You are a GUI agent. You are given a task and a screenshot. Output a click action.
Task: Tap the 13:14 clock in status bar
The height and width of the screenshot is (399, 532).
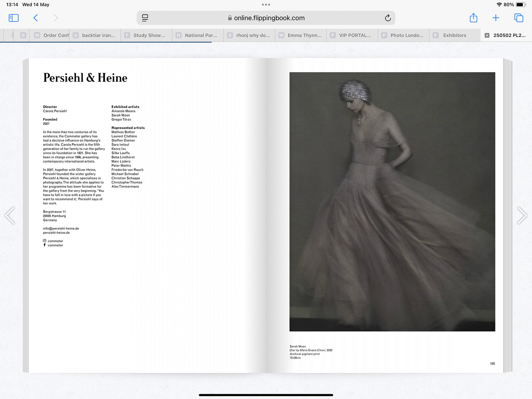[12, 5]
